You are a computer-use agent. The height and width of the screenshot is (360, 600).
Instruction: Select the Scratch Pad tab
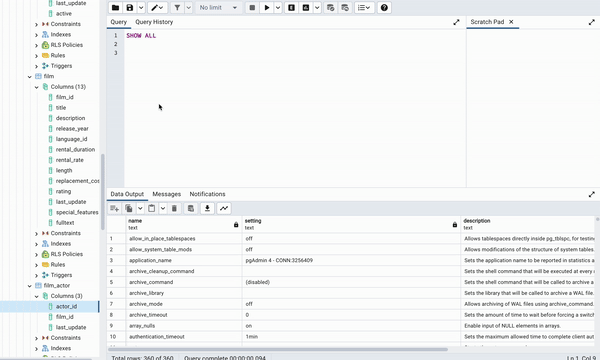[487, 22]
